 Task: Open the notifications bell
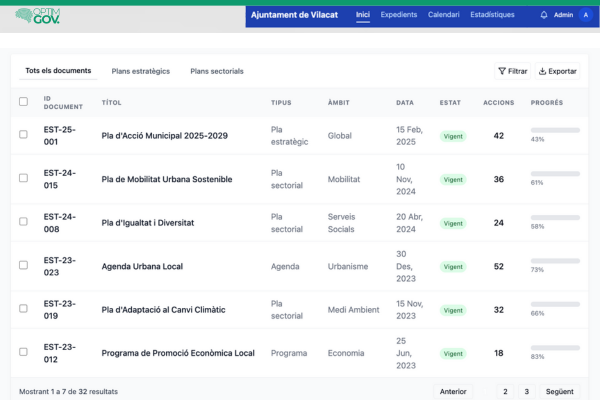click(x=543, y=15)
